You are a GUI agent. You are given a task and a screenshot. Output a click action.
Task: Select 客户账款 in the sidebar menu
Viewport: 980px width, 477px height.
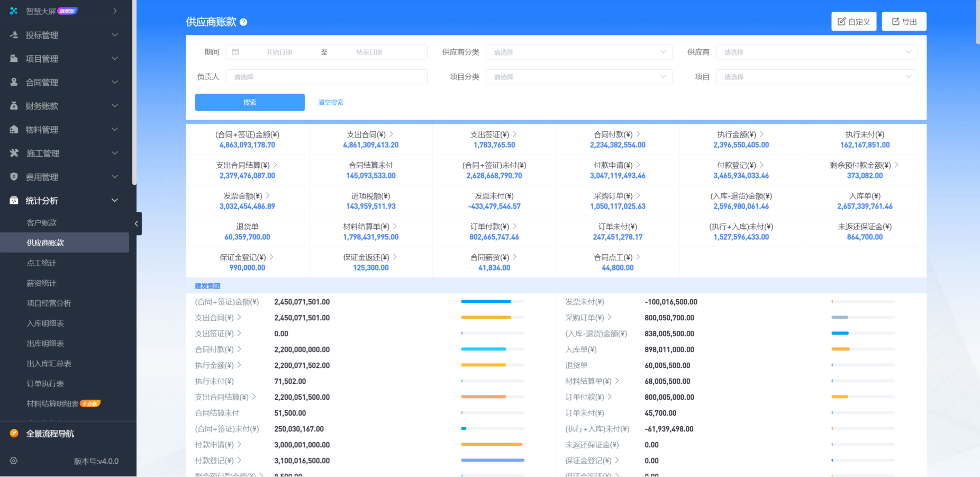click(42, 222)
